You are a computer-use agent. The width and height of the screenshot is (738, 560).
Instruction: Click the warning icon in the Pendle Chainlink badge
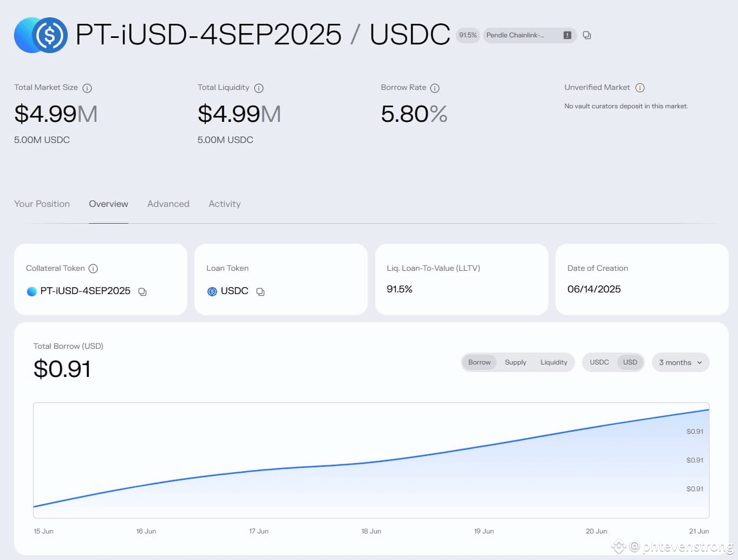pyautogui.click(x=567, y=35)
